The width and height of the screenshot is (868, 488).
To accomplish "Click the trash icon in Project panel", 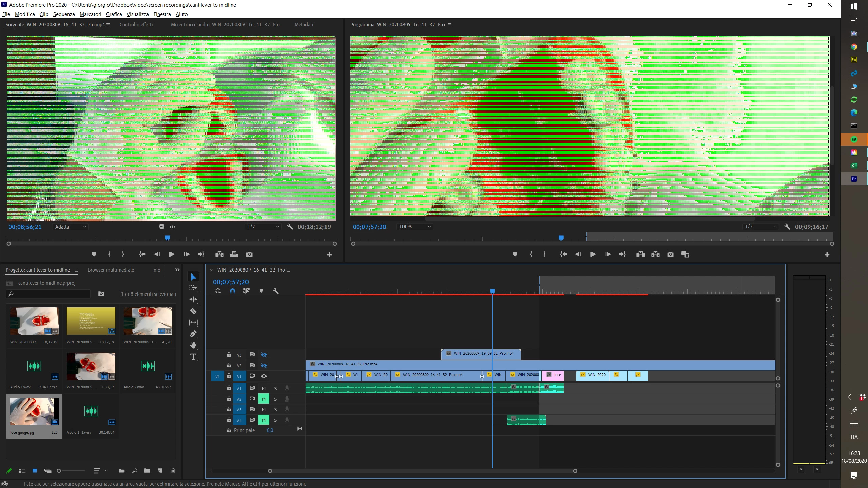I will click(172, 471).
